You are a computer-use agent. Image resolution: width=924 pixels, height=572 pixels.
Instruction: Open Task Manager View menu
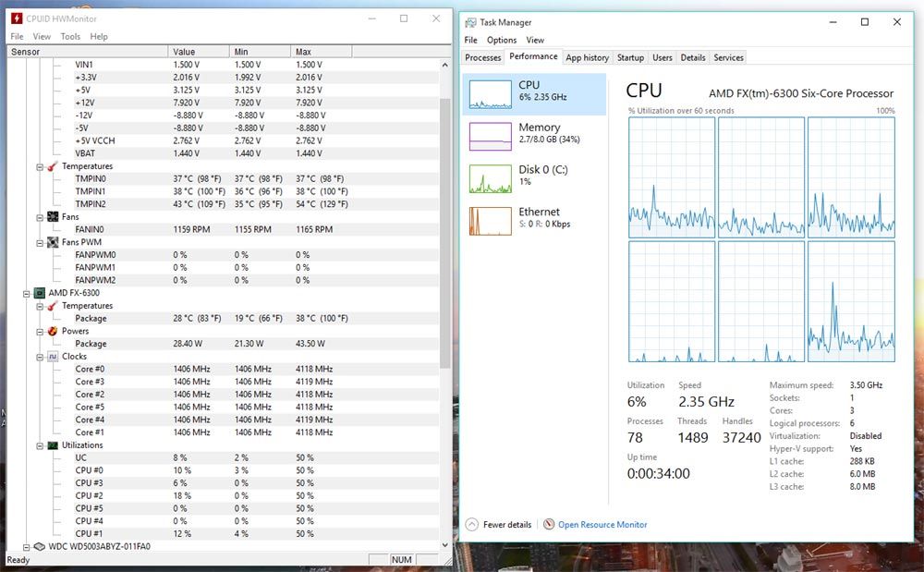pyautogui.click(x=535, y=40)
